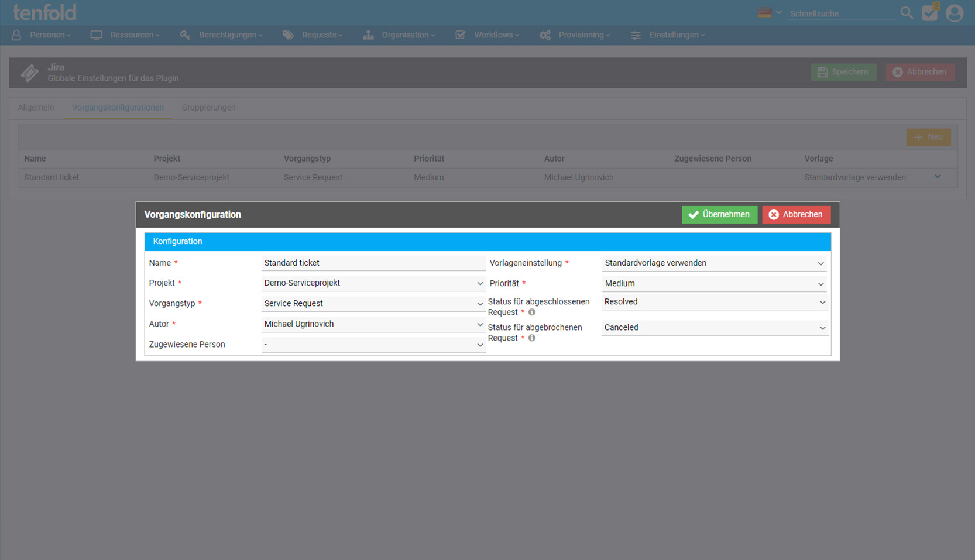Image resolution: width=975 pixels, height=560 pixels.
Task: Click the Neu button
Action: click(x=928, y=138)
